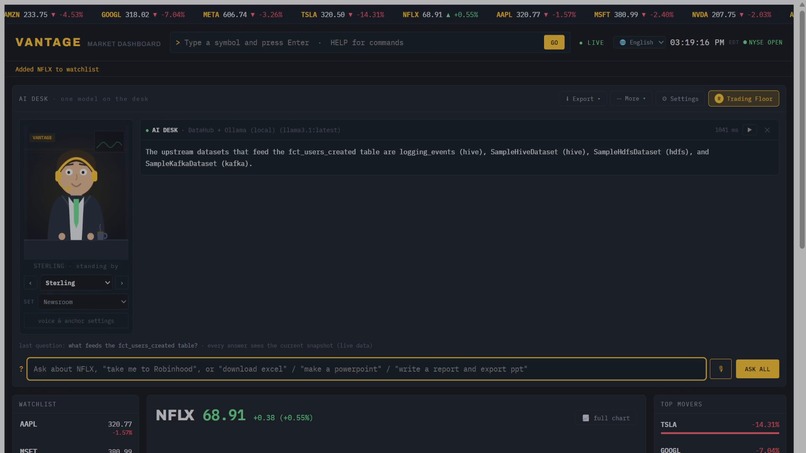This screenshot has height=453, width=806.
Task: Click GOOGL 318.02 in the ticker tape
Action: (x=143, y=15)
